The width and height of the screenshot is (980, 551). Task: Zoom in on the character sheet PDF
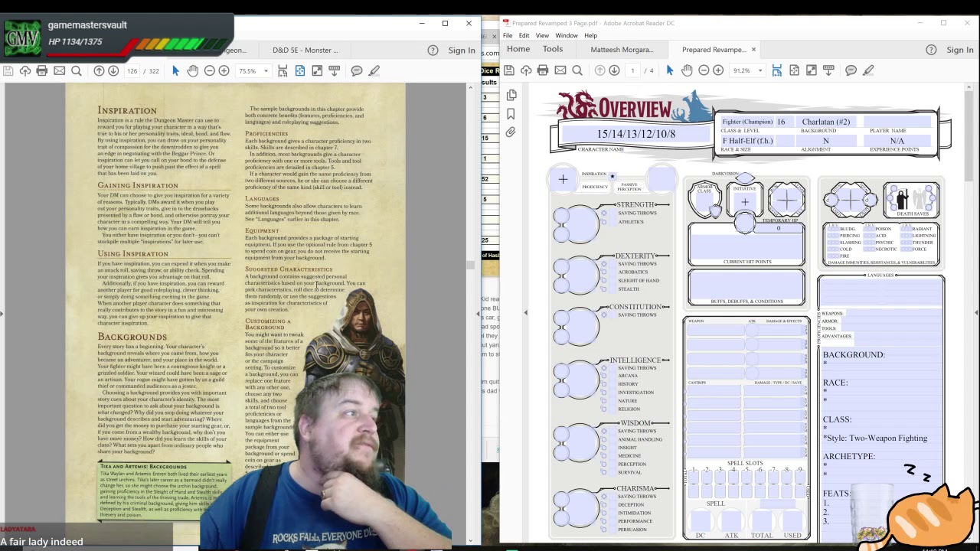coord(718,70)
